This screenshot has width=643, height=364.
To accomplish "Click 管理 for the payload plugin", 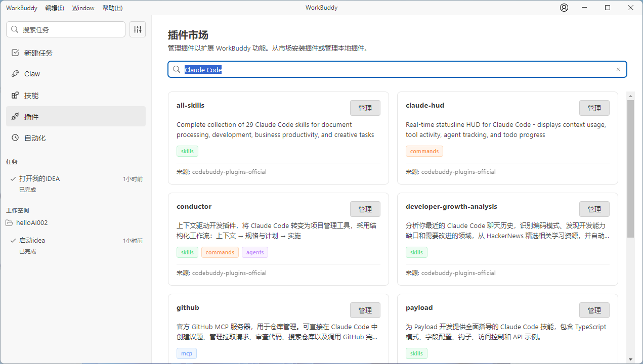I will pos(594,310).
